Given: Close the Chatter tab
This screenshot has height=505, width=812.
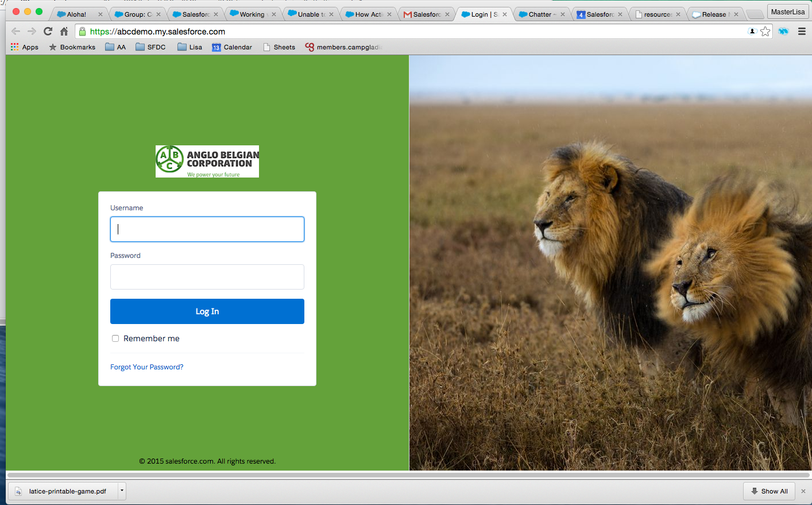Looking at the screenshot, I should [x=563, y=14].
